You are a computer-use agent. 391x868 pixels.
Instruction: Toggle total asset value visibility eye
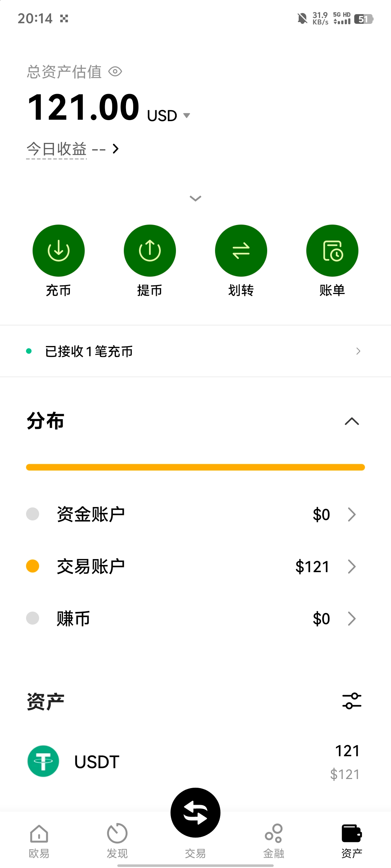click(115, 72)
